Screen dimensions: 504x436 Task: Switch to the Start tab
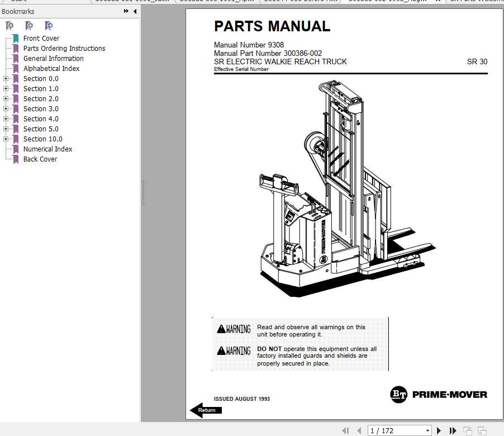click(x=20, y=1)
